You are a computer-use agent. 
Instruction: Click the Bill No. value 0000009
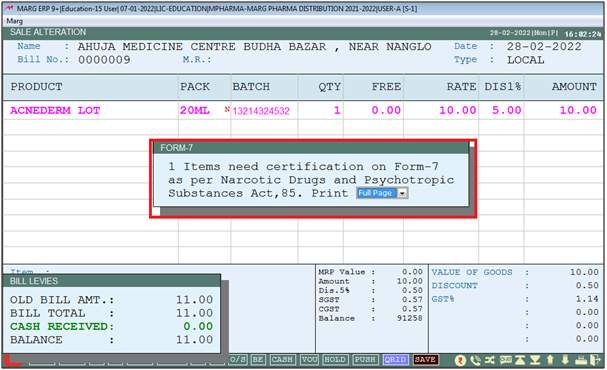pyautogui.click(x=104, y=60)
